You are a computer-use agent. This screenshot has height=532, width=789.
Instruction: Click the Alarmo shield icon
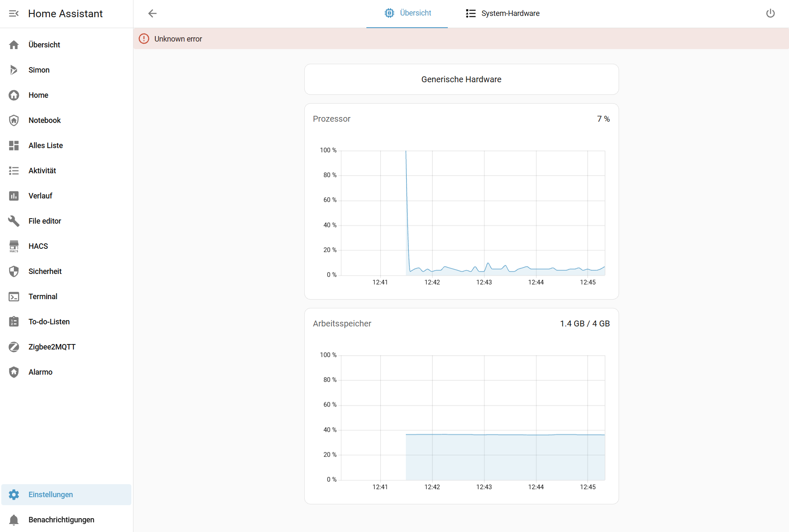[x=14, y=372]
